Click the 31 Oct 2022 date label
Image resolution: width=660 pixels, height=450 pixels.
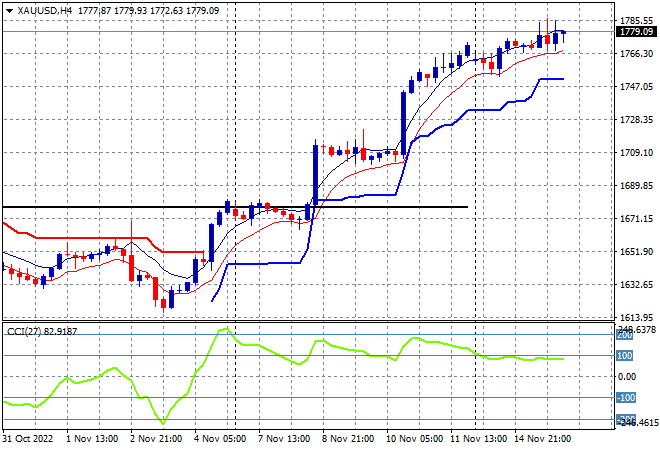click(28, 439)
